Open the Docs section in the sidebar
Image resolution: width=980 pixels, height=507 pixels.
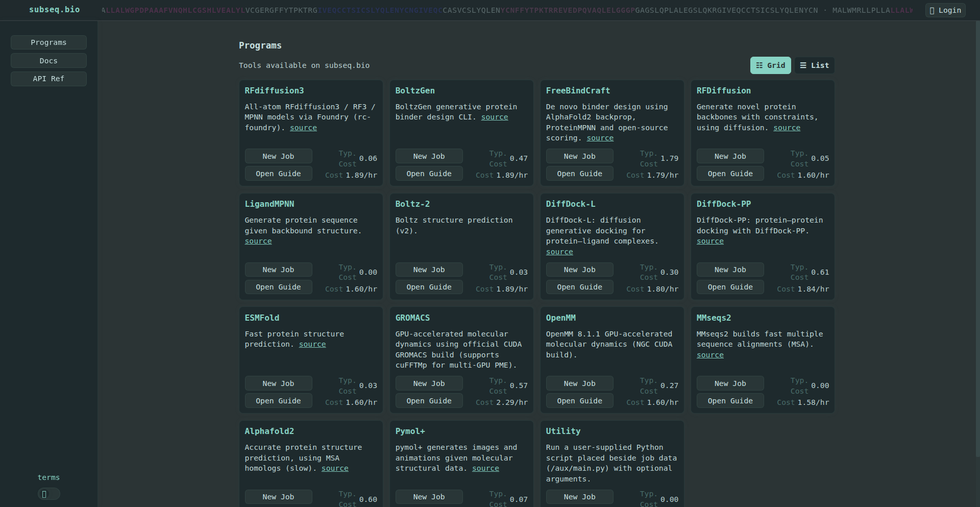coord(48,60)
